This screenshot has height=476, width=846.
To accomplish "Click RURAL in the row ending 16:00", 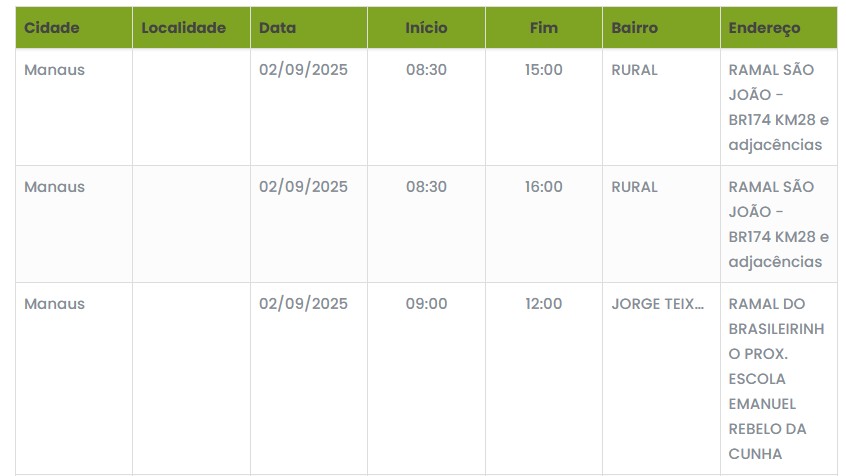I will [x=635, y=187].
